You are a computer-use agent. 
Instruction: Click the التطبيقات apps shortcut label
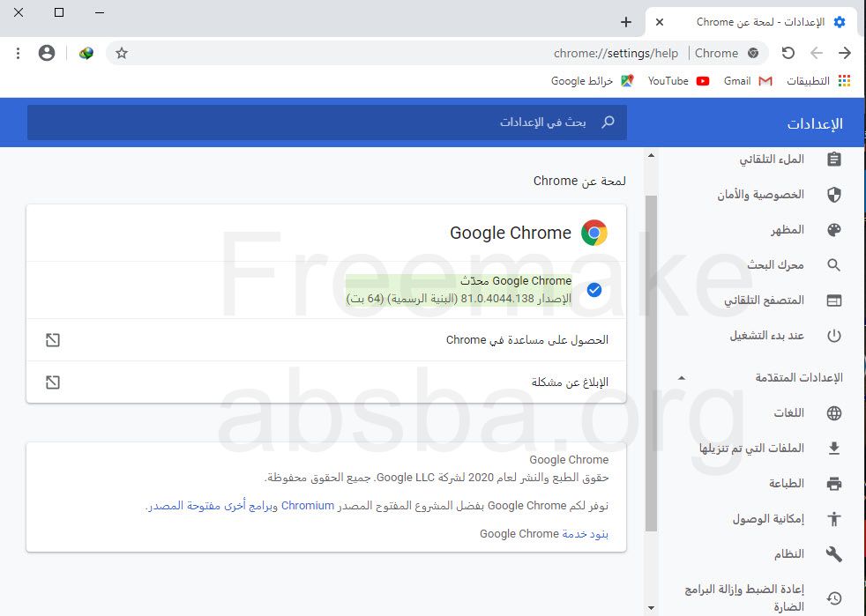click(x=808, y=81)
